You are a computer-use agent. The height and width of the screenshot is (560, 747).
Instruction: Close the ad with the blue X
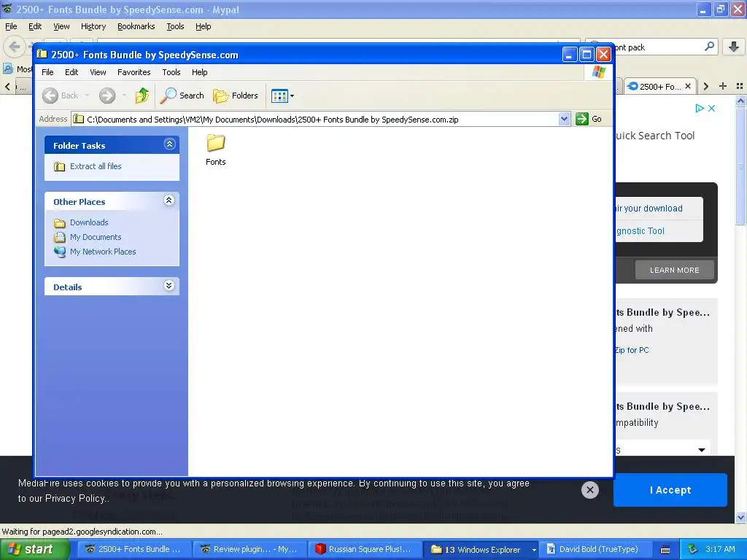[x=711, y=108]
